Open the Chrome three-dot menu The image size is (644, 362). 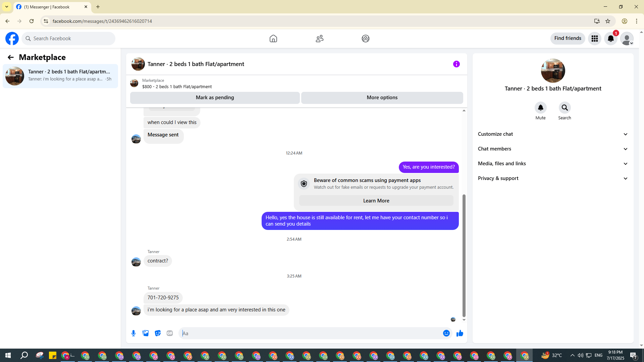pos(637,21)
